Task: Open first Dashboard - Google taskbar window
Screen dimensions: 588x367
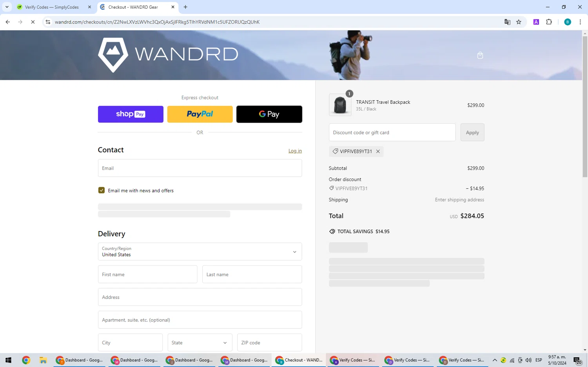Action: [79, 360]
